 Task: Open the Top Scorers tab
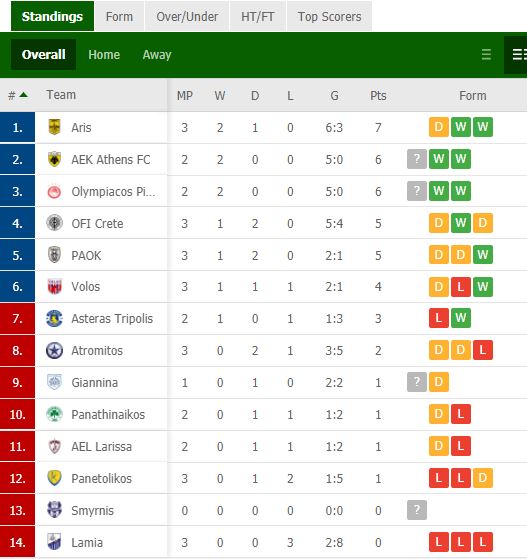tap(329, 16)
